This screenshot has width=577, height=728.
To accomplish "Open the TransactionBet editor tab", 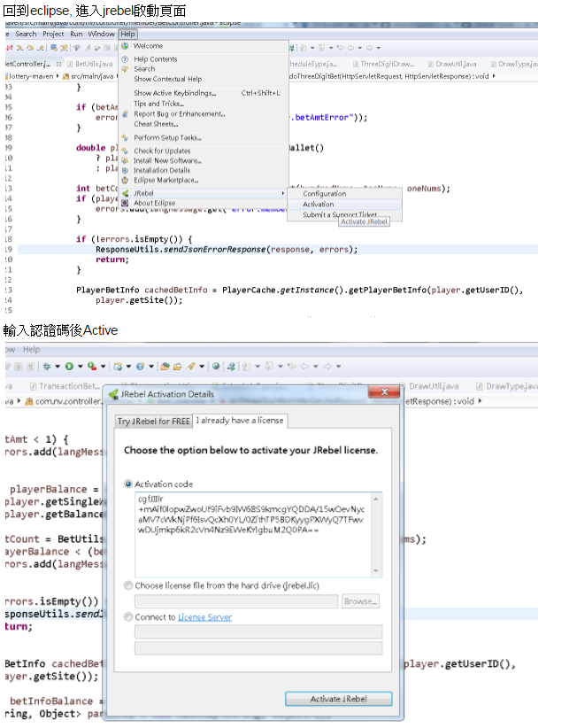I will (65, 386).
